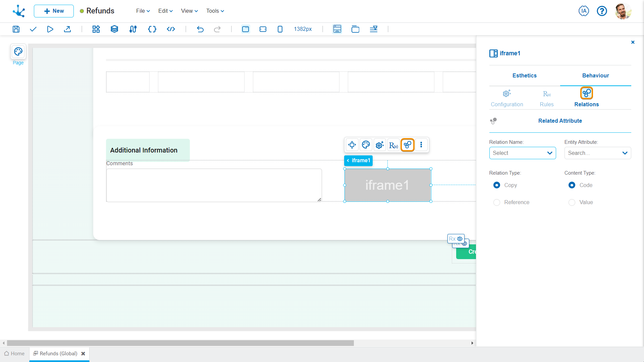Open the layers stack icon

(x=114, y=29)
